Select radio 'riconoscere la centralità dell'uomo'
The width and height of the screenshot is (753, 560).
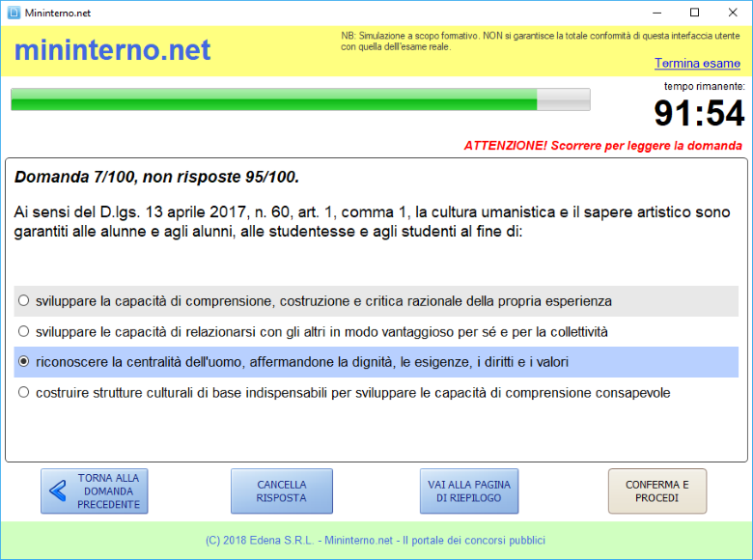point(24,362)
